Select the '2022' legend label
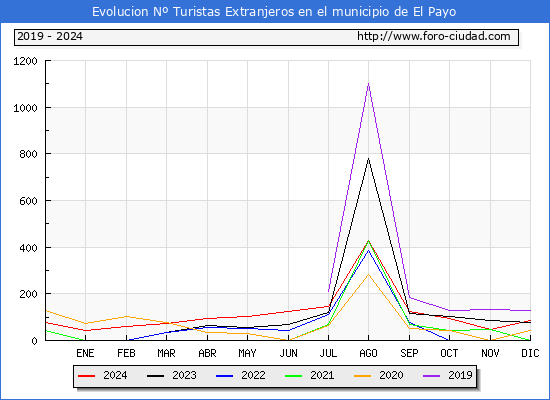550x400 pixels. click(253, 375)
